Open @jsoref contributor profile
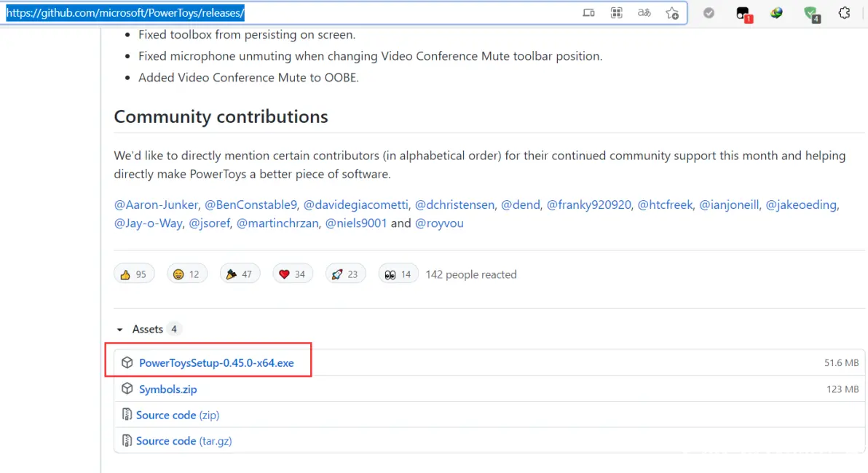868x473 pixels. coord(209,223)
